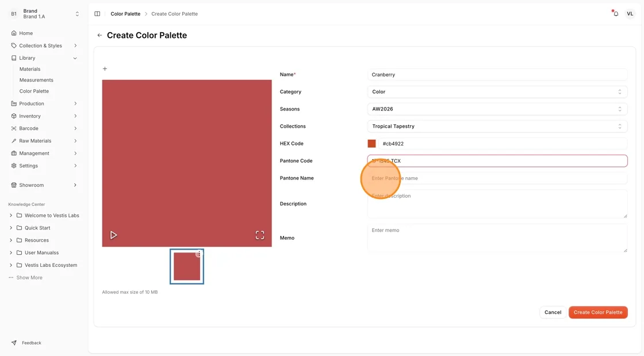Viewport: 644px width, 356px height.
Task: Click the Name field containing Cranberry
Action: click(x=497, y=75)
